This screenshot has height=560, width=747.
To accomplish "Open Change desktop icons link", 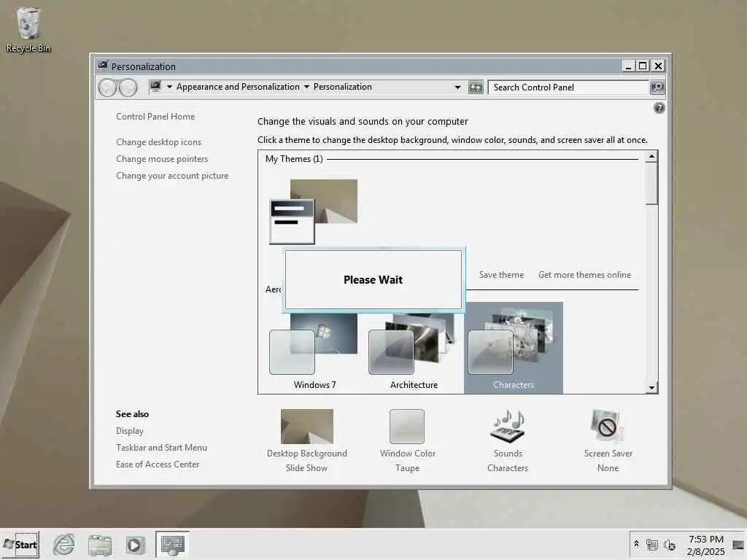I will [x=158, y=142].
